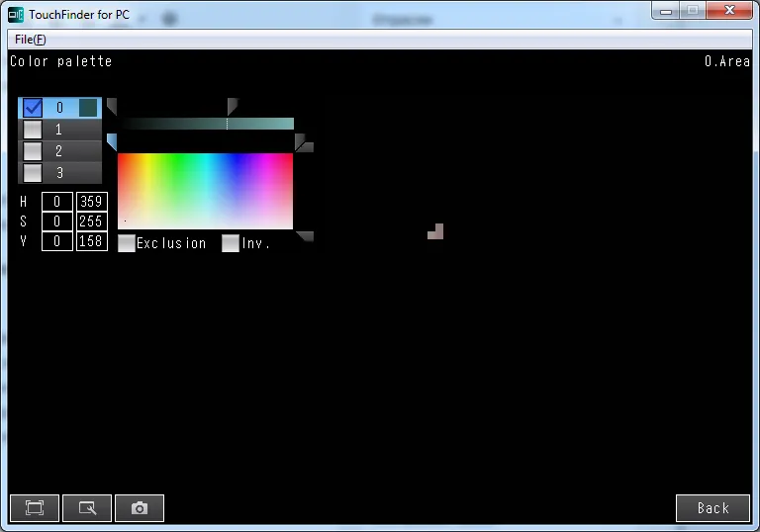Viewport: 760px width, 532px height.
Task: Select the H minimum value field
Action: [x=56, y=202]
